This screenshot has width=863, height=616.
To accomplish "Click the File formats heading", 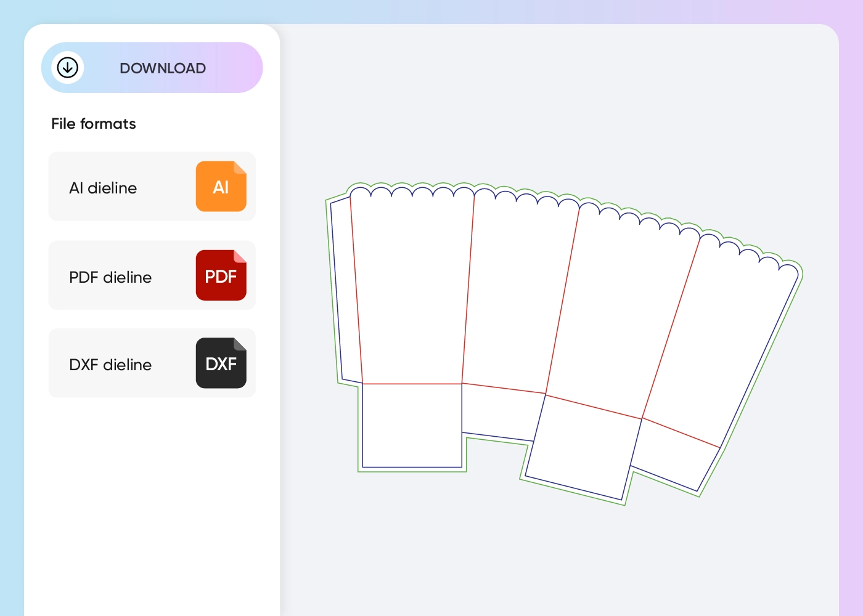I will 93,124.
